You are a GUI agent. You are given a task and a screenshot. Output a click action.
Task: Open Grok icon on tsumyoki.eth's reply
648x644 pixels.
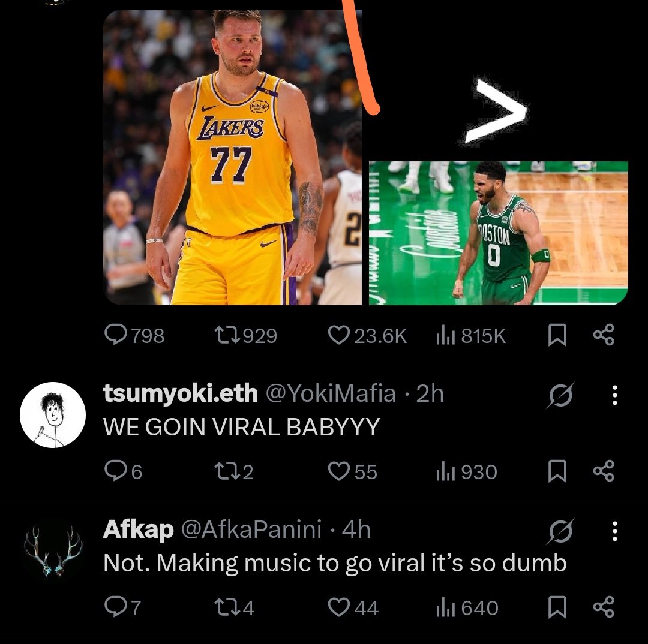tap(561, 395)
